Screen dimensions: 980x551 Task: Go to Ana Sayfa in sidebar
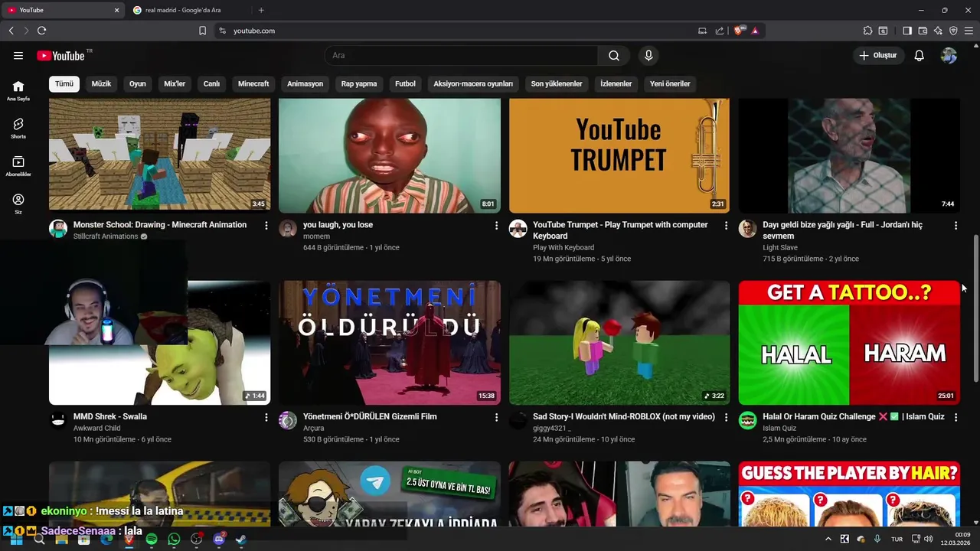(x=18, y=90)
